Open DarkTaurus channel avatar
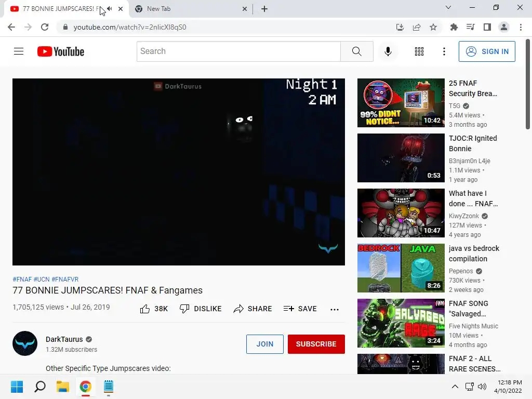The height and width of the screenshot is (399, 532). coord(25,343)
